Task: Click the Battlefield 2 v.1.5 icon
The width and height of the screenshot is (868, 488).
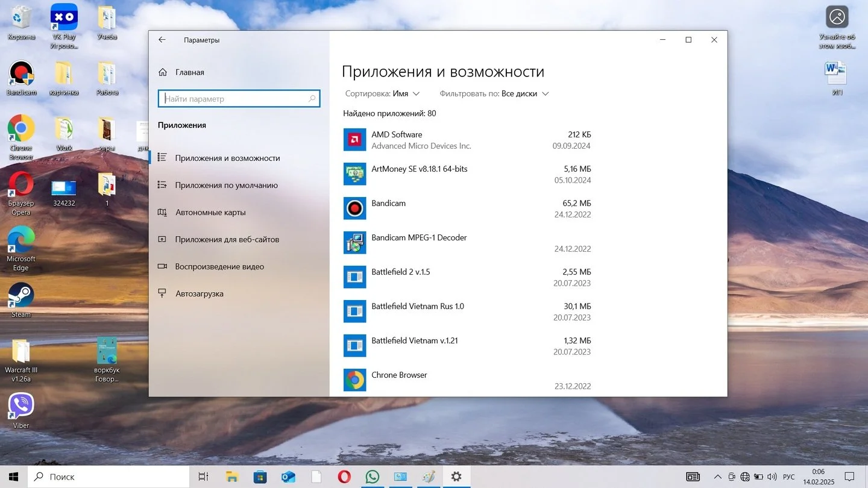Action: (x=354, y=277)
